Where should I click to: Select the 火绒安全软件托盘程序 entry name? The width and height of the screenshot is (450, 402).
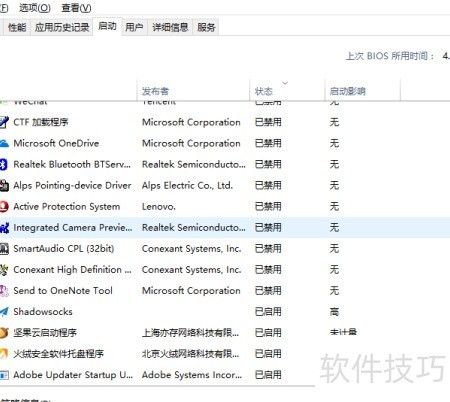point(58,354)
